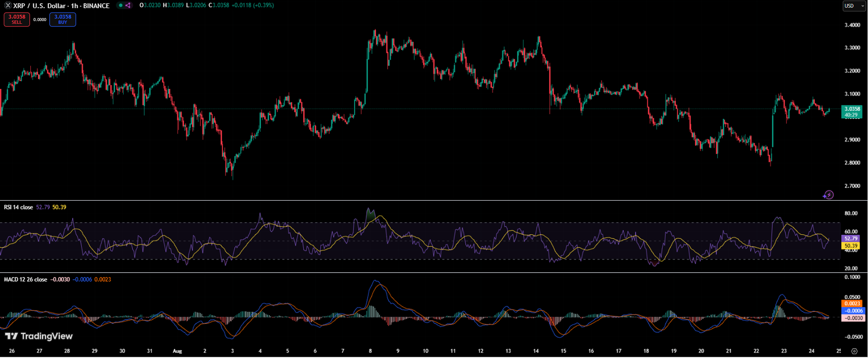Click the purple data-mode icon beside the title
This screenshot has width=868, height=358.
pos(128,5)
